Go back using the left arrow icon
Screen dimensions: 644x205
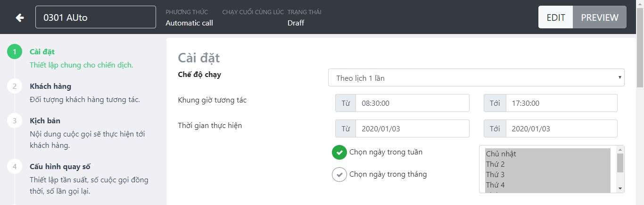19,17
